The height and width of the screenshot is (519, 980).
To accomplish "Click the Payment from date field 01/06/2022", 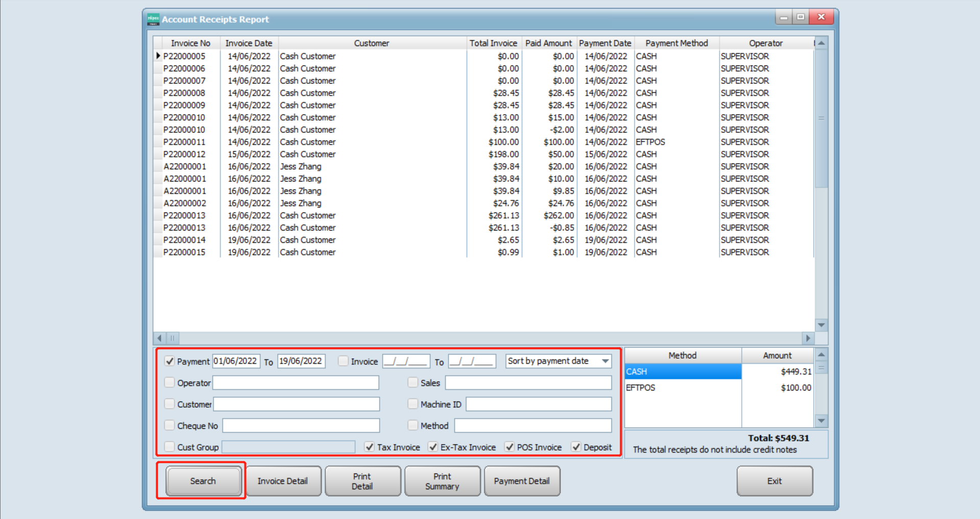I will (236, 361).
